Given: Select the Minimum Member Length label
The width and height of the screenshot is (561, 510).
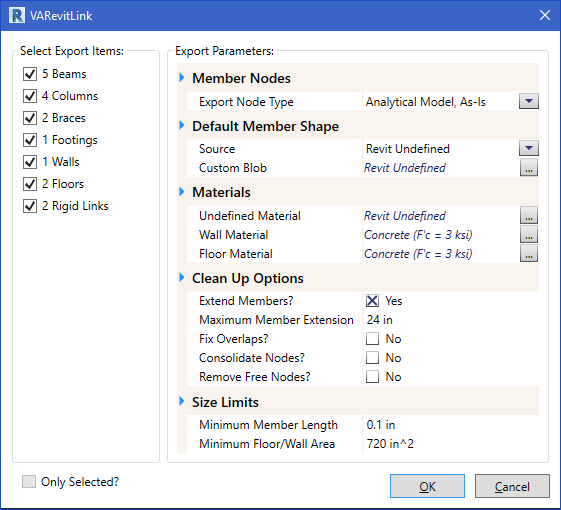Looking at the screenshot, I should tap(268, 425).
